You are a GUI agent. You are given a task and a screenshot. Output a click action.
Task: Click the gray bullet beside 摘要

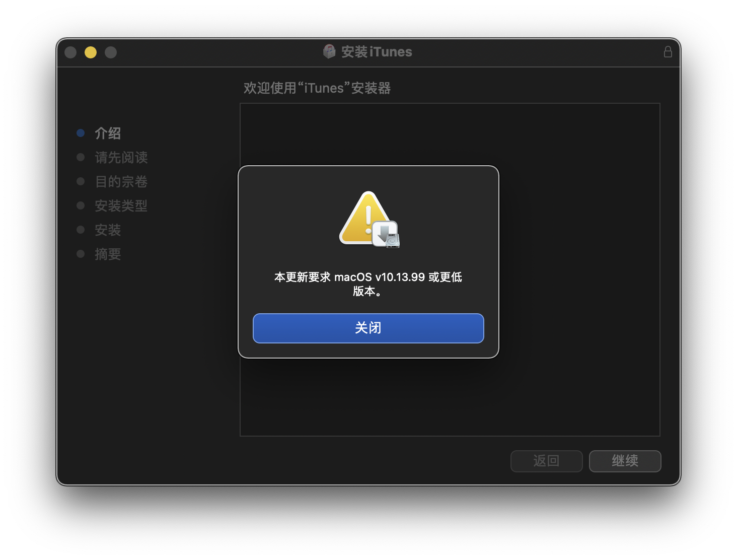tap(81, 254)
